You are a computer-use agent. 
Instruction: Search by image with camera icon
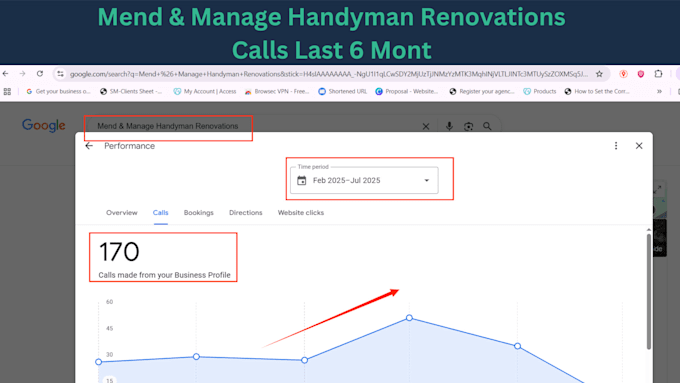coord(468,127)
